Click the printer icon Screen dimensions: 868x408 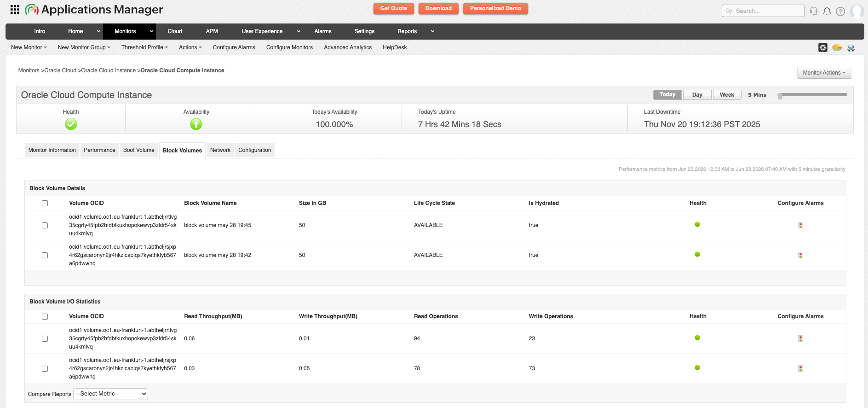[851, 47]
